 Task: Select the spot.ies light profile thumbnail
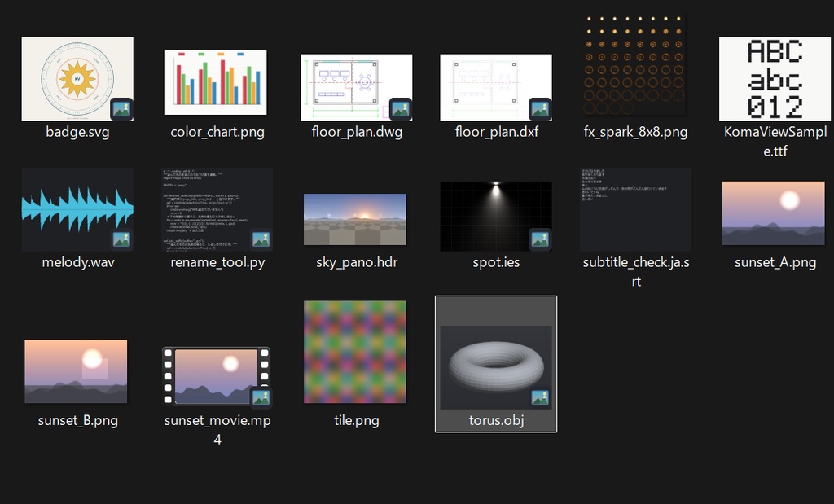pos(496,216)
